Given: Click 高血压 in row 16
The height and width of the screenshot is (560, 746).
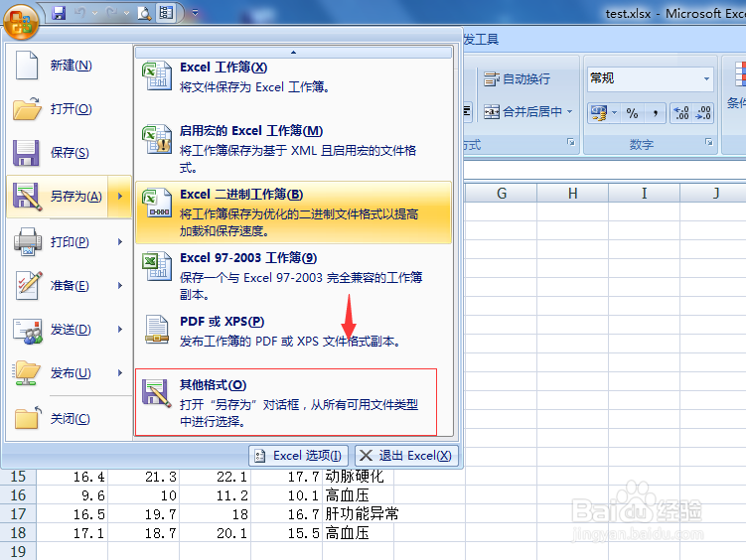Looking at the screenshot, I should (x=358, y=494).
